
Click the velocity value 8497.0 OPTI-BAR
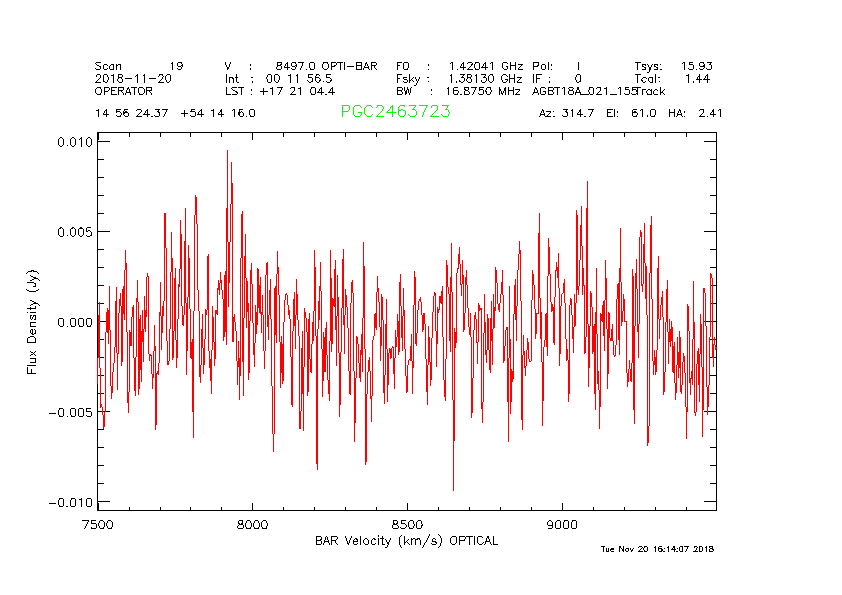(326, 65)
